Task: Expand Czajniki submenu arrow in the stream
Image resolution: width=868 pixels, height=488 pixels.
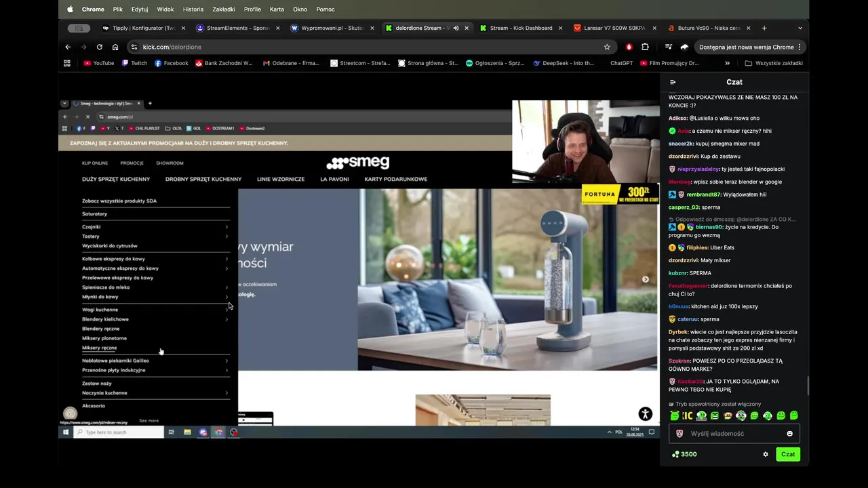Action: (226, 227)
